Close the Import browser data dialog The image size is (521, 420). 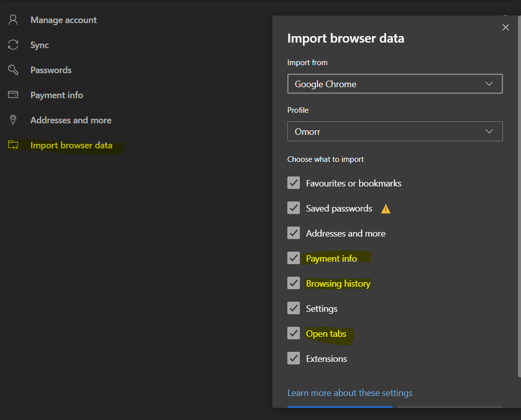click(505, 28)
